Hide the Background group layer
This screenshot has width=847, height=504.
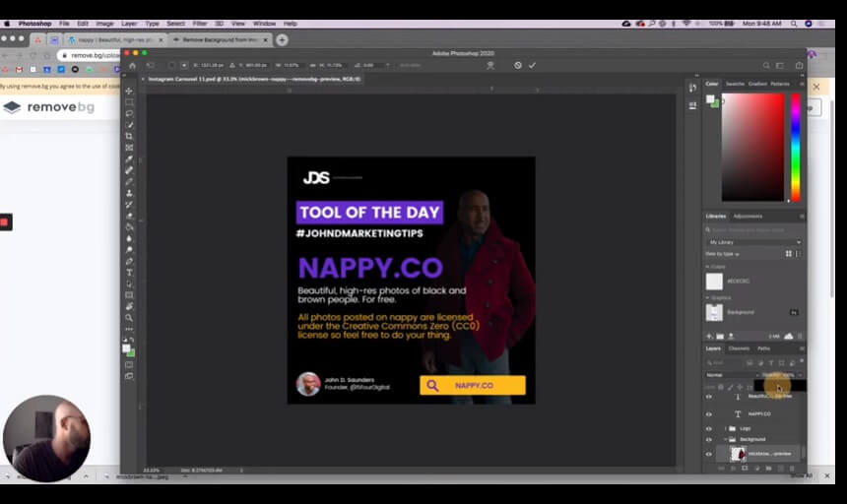[x=709, y=440]
